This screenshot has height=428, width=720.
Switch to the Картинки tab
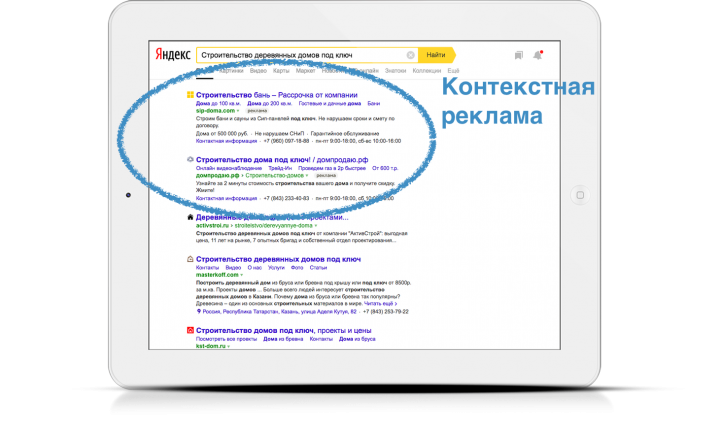coord(231,71)
